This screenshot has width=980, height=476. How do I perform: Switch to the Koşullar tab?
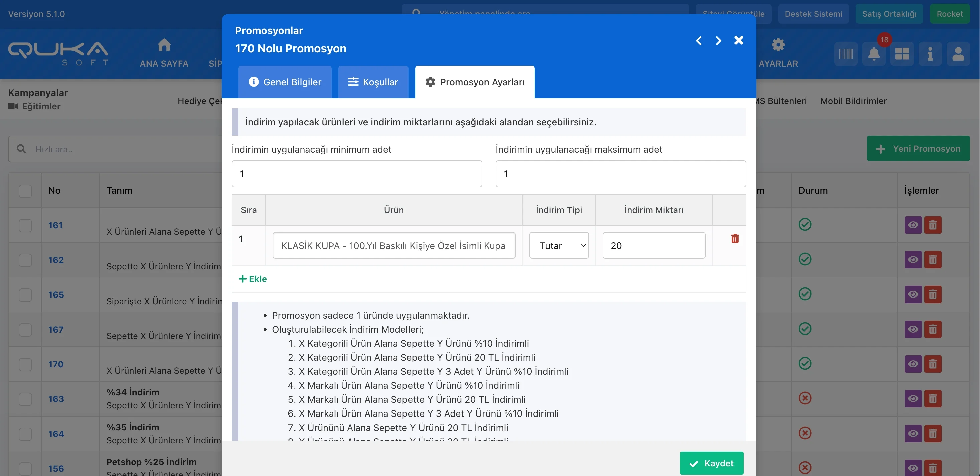[x=373, y=82]
